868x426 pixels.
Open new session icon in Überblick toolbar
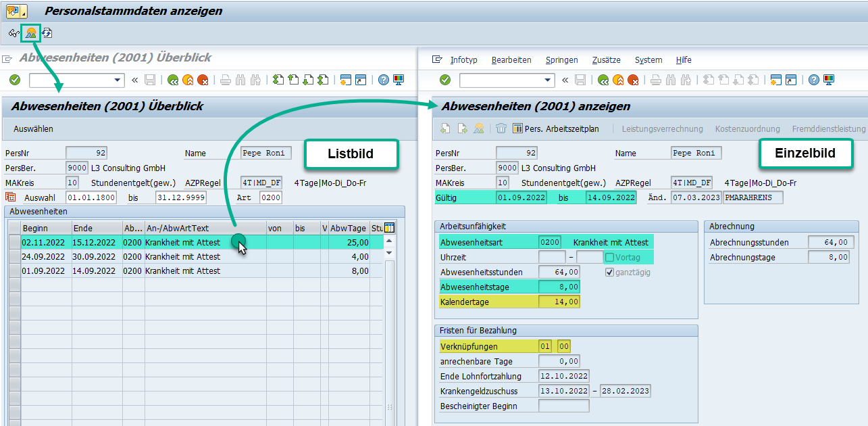(x=346, y=80)
